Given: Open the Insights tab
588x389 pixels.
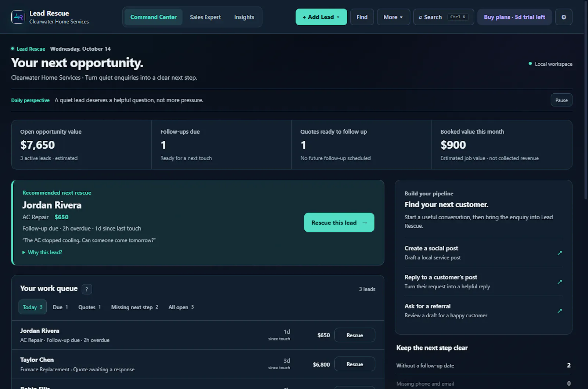Looking at the screenshot, I should pyautogui.click(x=244, y=17).
